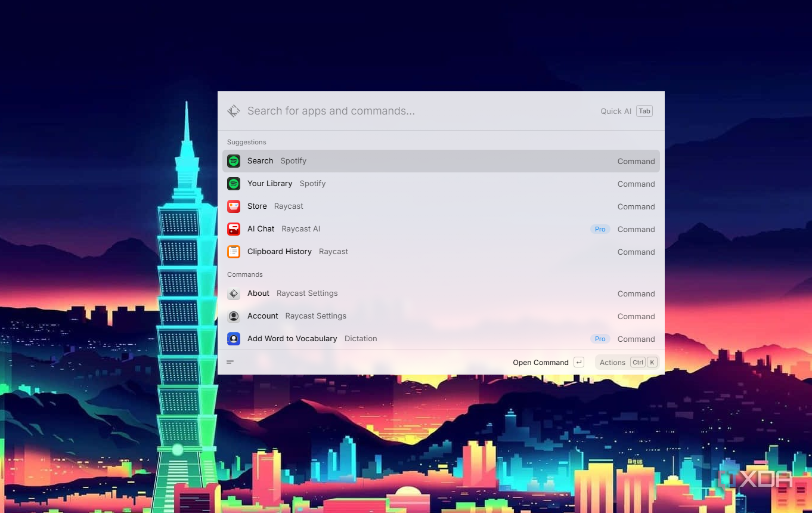This screenshot has width=812, height=513.
Task: Click the About command's Raycast icon
Action: 234,293
